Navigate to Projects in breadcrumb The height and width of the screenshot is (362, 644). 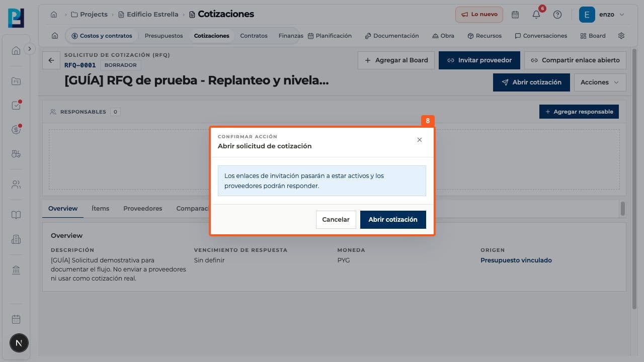(x=89, y=15)
